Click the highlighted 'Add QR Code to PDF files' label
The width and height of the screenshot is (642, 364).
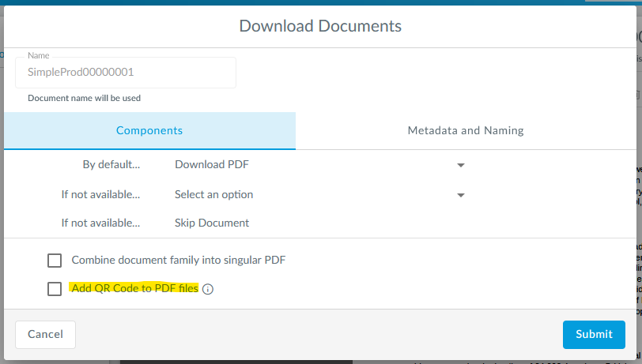pyautogui.click(x=134, y=288)
